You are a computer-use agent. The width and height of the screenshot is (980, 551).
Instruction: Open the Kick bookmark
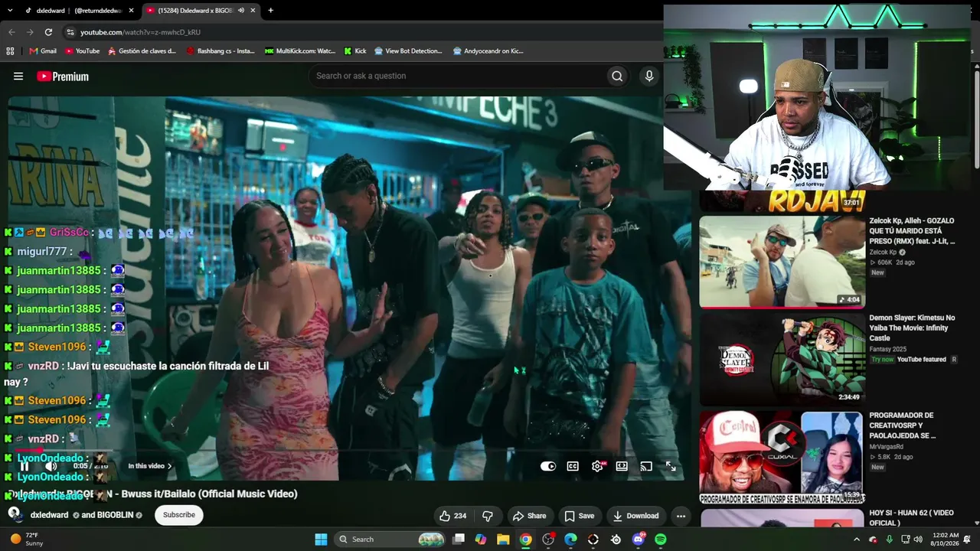pyautogui.click(x=355, y=51)
